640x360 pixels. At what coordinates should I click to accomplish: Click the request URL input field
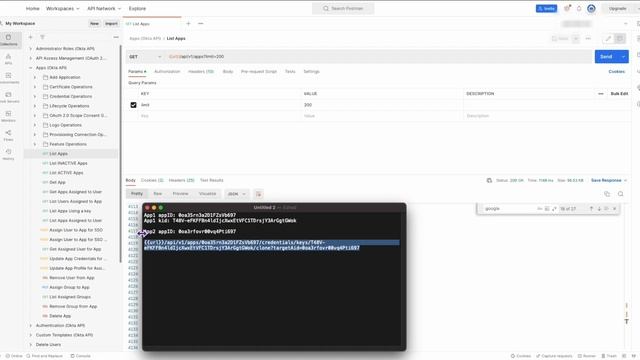[x=380, y=57]
